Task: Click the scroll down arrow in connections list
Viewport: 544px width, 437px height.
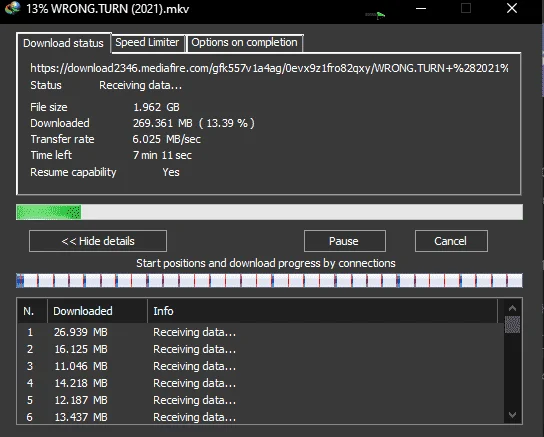Action: (512, 414)
